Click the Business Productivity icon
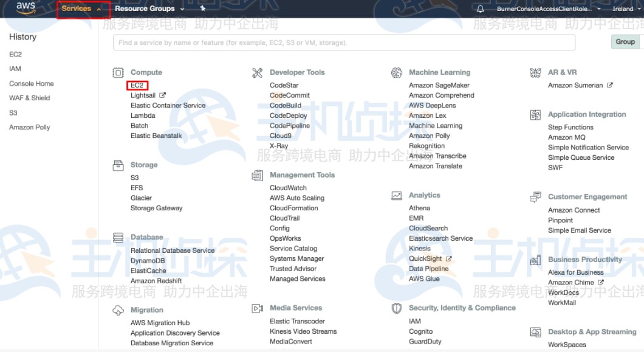 [535, 260]
